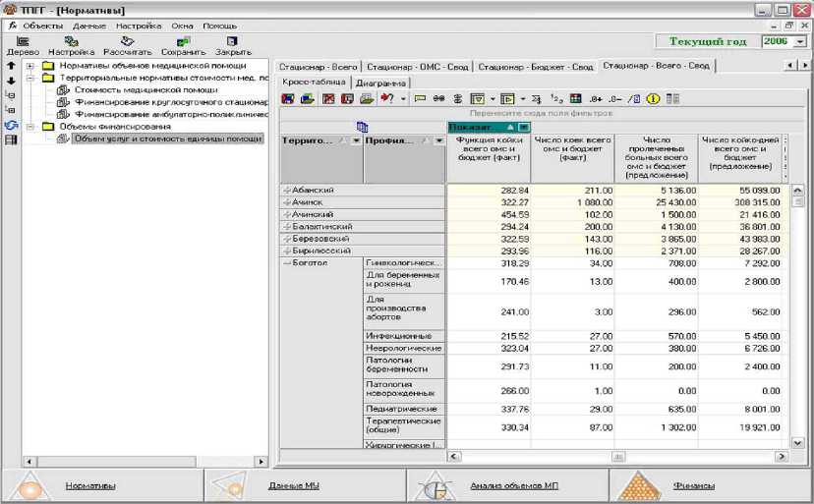Expand the Абанский territory row

[287, 190]
